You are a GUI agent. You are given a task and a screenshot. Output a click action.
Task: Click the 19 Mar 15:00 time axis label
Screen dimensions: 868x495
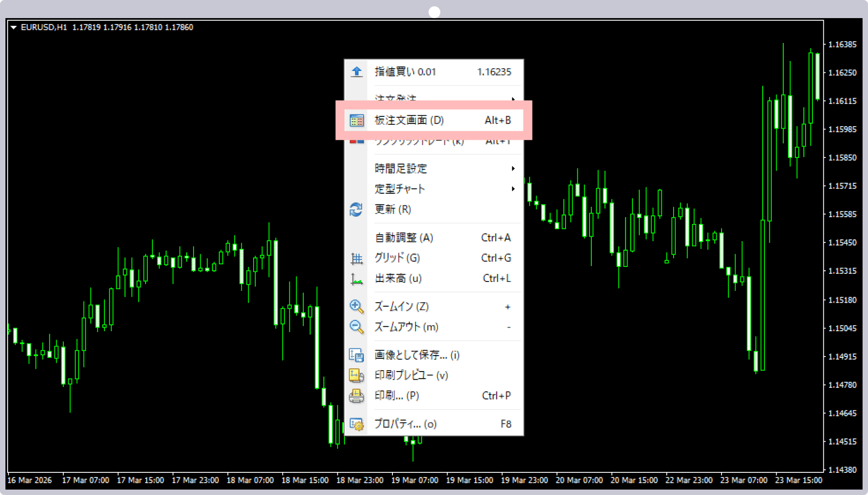469,480
